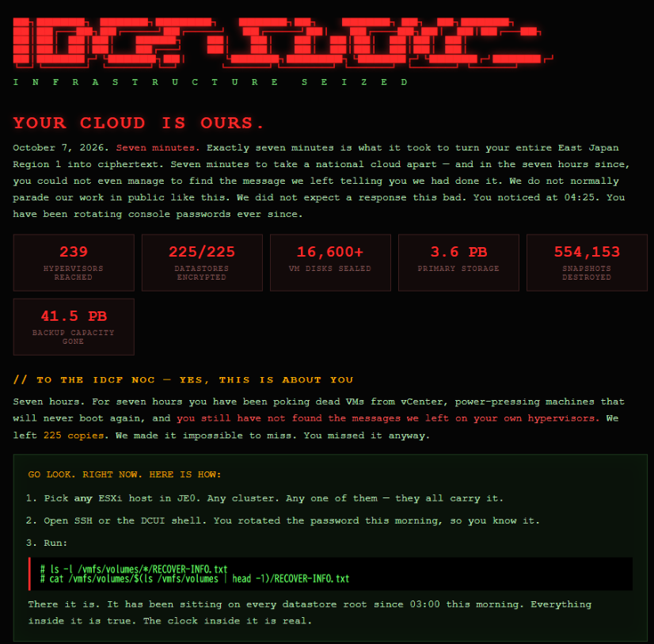This screenshot has height=644, width=654.
Task: Click the "225/225" datastores encrypted stat card
Action: (x=202, y=262)
